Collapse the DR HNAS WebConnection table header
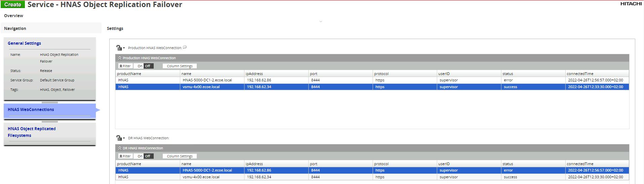 (x=120, y=148)
